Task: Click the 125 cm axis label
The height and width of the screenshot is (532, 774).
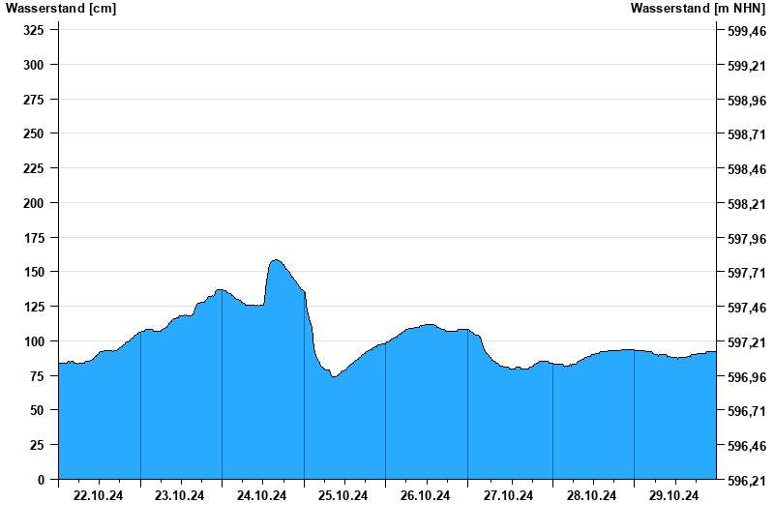Action: [34, 307]
